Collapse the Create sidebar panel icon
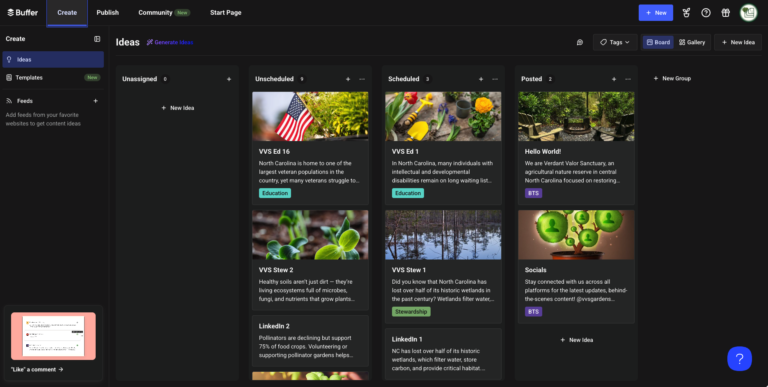768x387 pixels. (97, 39)
